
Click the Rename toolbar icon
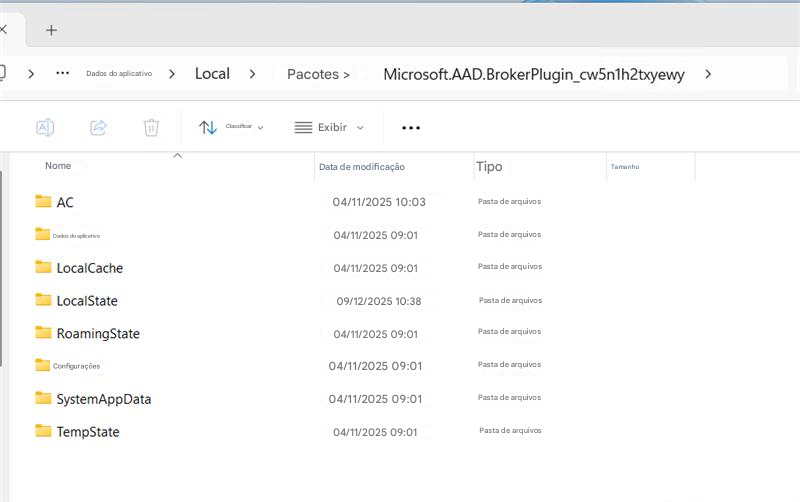[x=45, y=127]
